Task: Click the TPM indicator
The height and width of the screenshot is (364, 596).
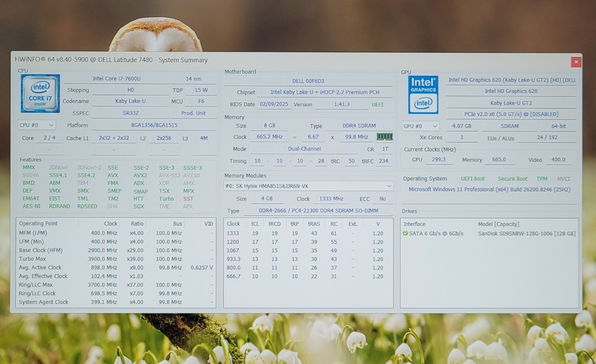Action: tap(542, 179)
